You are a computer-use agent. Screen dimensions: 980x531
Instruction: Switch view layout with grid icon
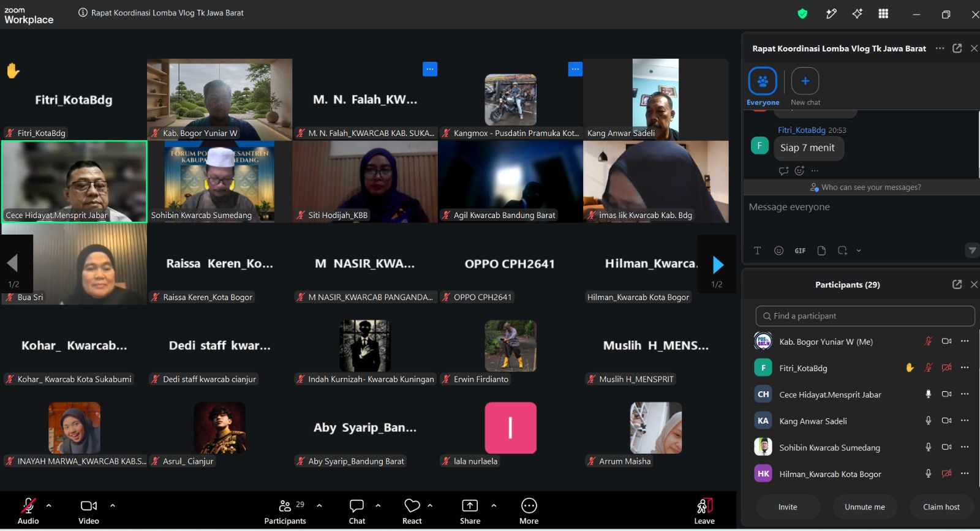[x=883, y=13]
